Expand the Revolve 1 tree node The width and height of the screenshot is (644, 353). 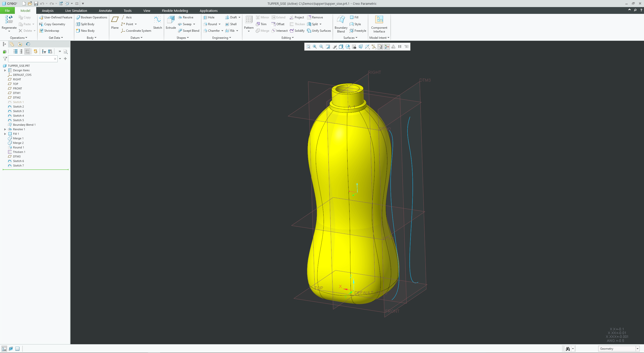click(5, 129)
